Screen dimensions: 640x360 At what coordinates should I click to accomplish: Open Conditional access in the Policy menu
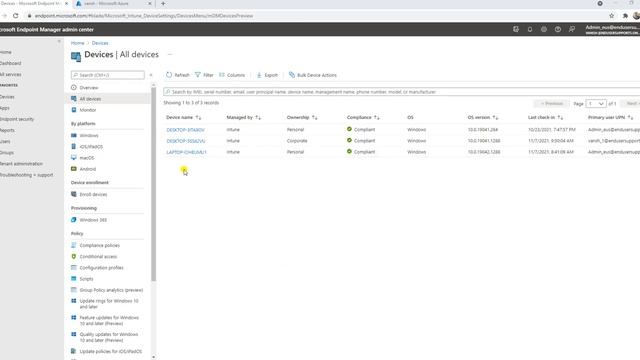(x=98, y=256)
